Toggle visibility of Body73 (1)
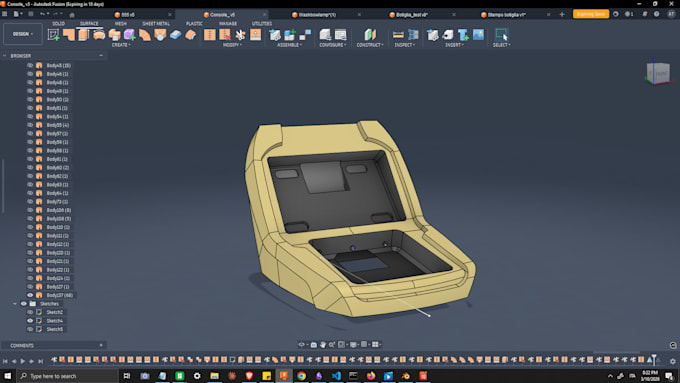 point(30,202)
